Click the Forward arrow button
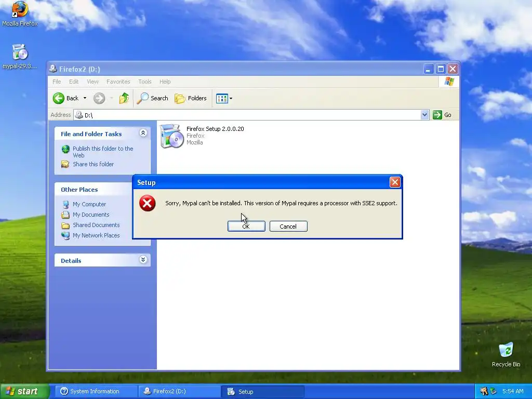The height and width of the screenshot is (399, 532). [99, 98]
